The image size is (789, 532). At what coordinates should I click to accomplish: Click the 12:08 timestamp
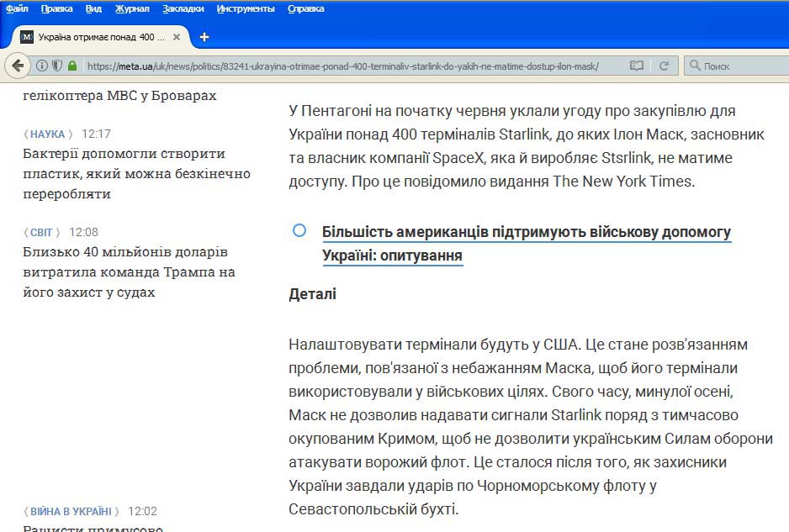coord(83,232)
